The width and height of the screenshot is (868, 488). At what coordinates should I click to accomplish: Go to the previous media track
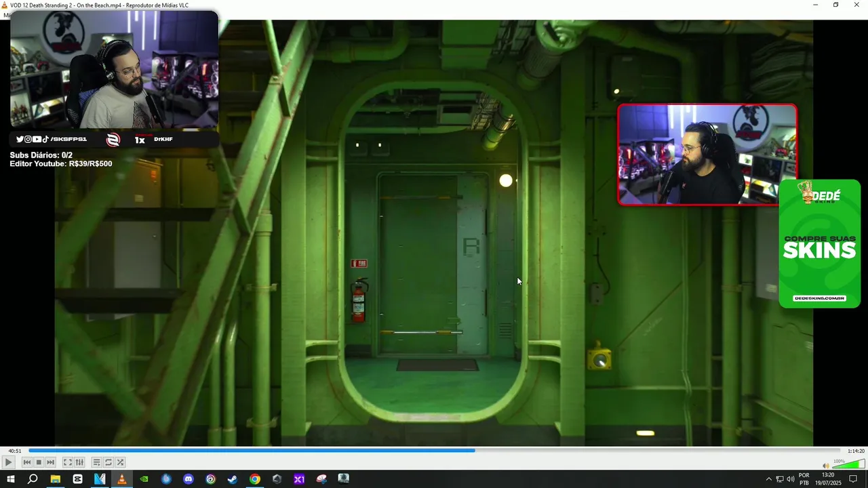(x=27, y=462)
